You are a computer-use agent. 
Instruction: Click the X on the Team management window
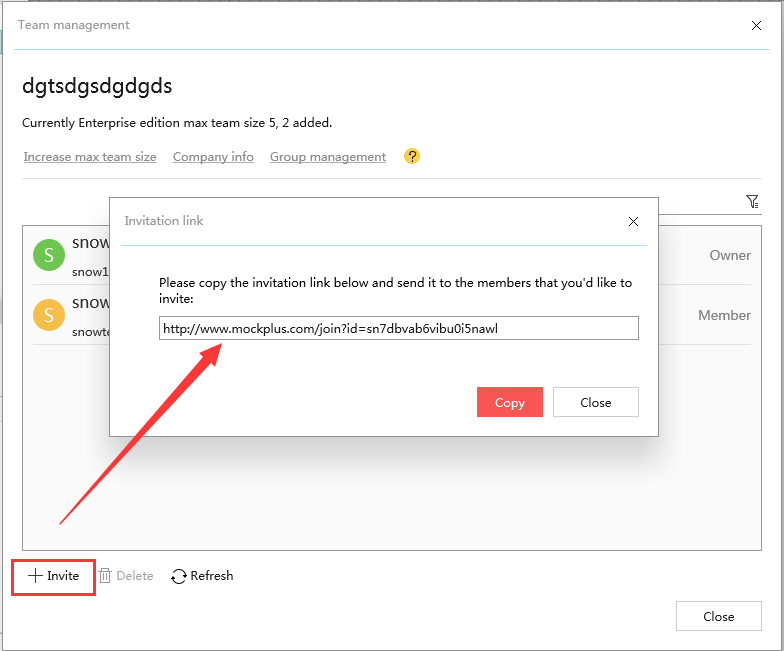point(756,26)
